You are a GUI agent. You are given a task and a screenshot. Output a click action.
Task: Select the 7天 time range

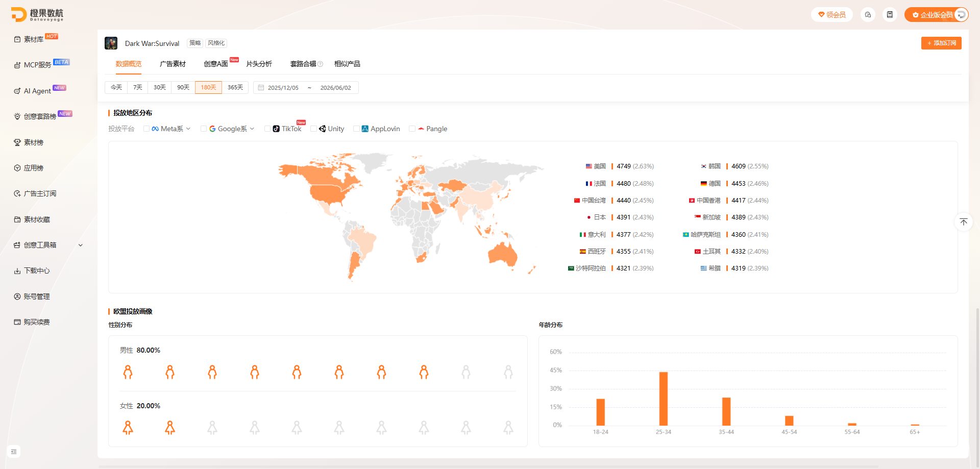(x=138, y=88)
